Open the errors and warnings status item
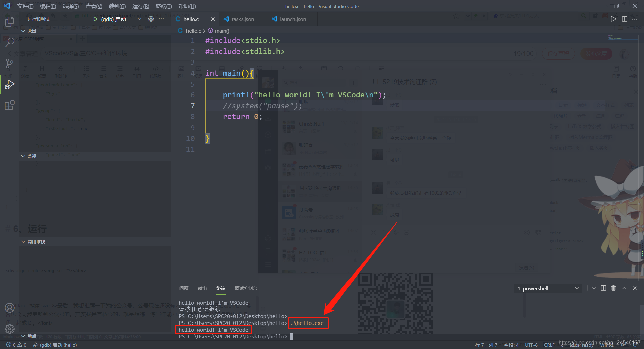 16,345
